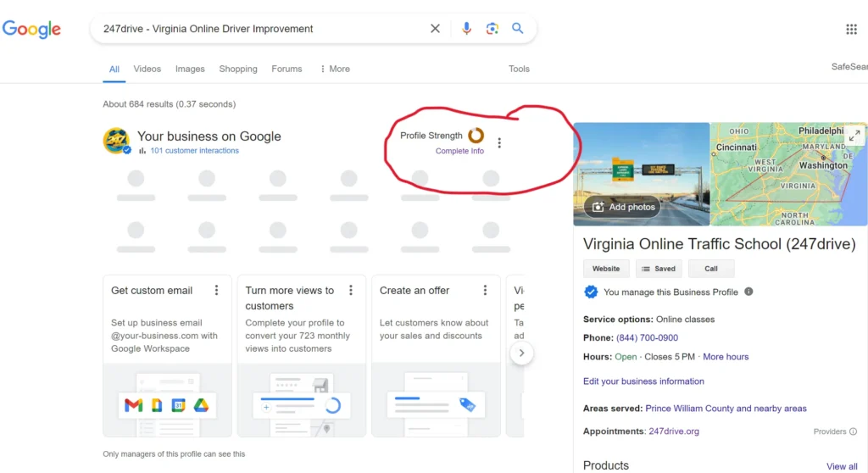Open Prince William County and nearby areas

726,409
